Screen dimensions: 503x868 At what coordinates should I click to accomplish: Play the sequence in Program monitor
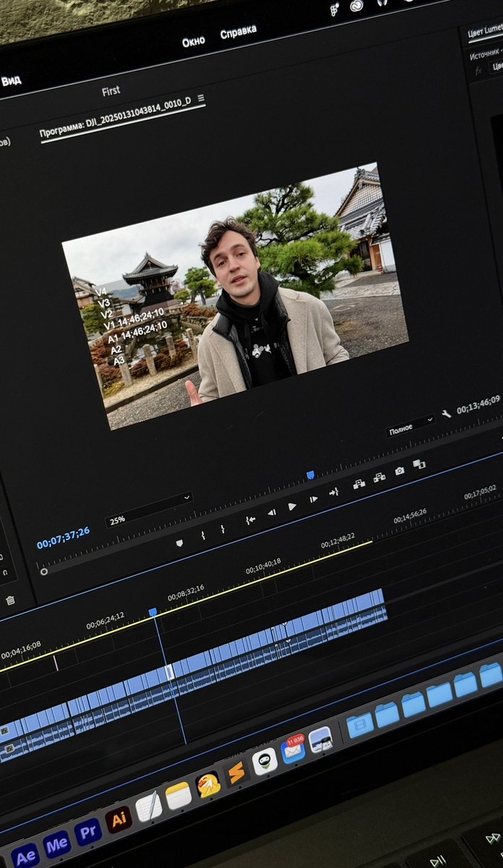pyautogui.click(x=292, y=506)
